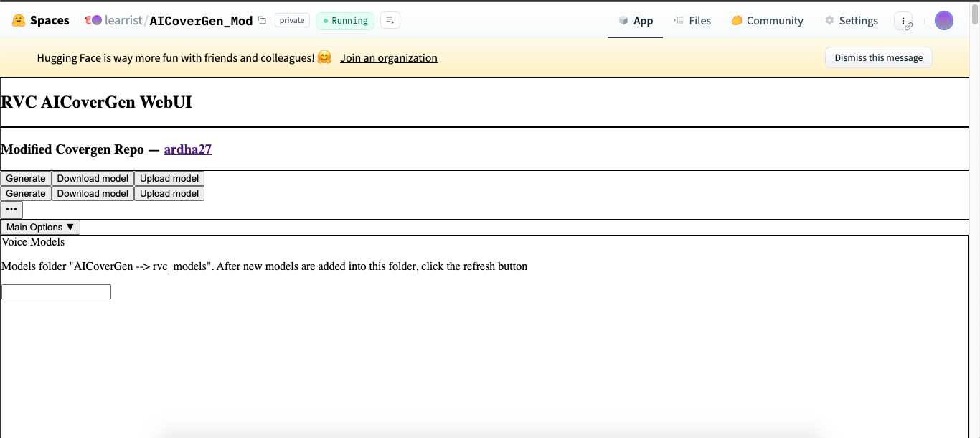980x438 pixels.
Task: Switch to the Files tab
Action: tap(692, 20)
